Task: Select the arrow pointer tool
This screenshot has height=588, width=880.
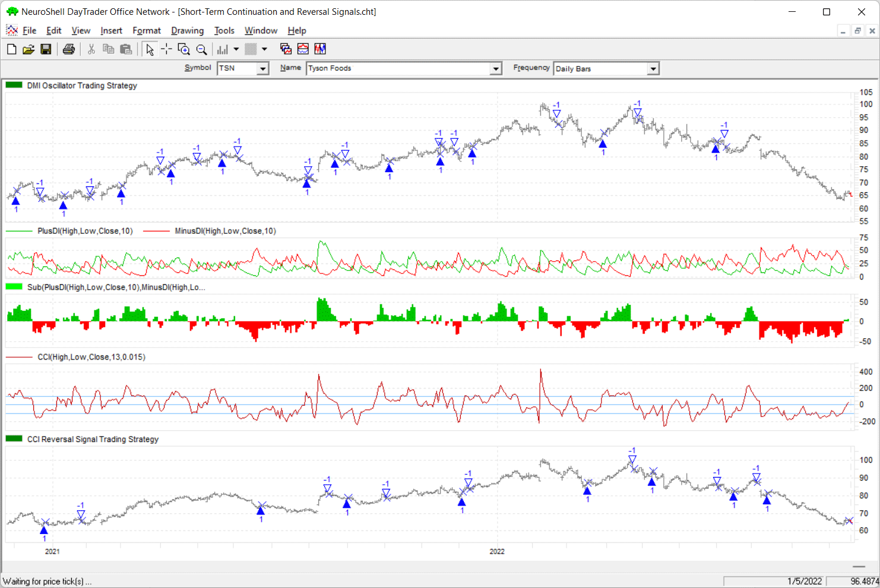Action: point(150,49)
